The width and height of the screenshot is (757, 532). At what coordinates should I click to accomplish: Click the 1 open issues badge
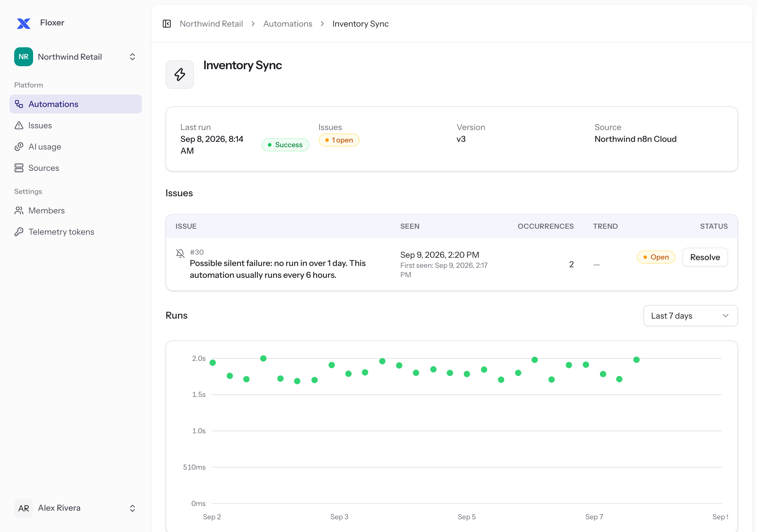(x=339, y=140)
